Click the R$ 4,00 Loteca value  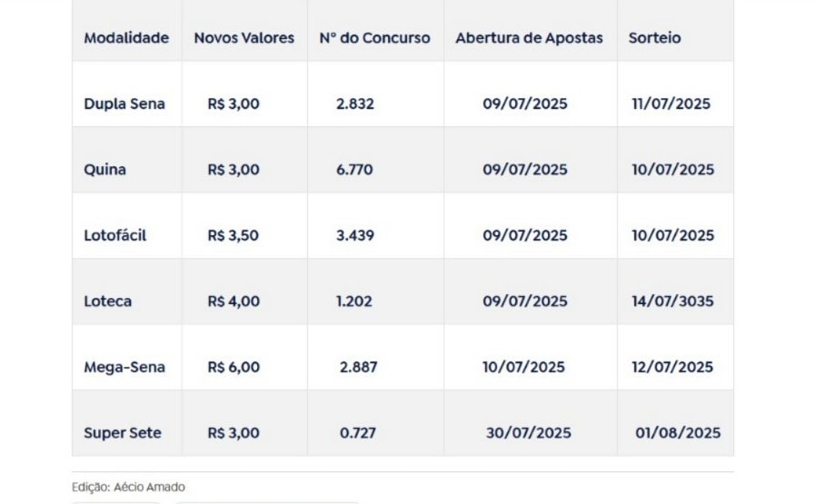click(234, 301)
